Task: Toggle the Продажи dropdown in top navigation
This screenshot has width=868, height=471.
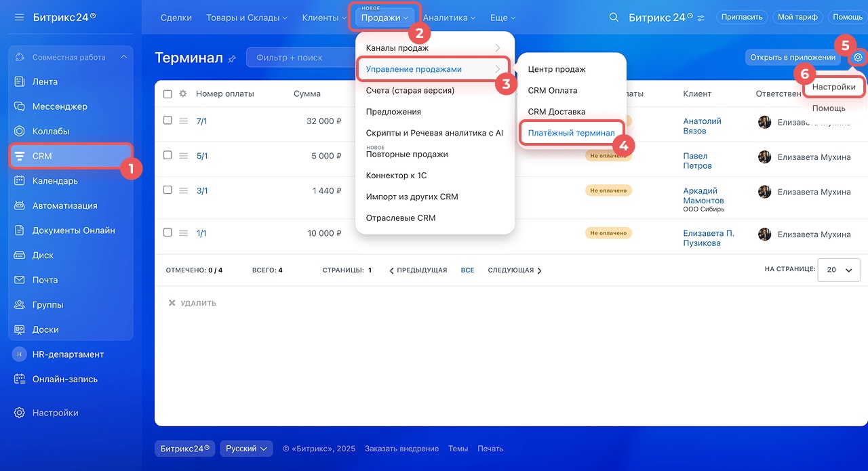Action: pos(384,18)
